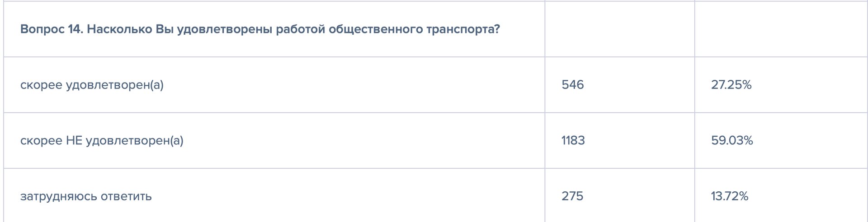The height and width of the screenshot is (222, 868).
Task: Click the question 14 header text
Action: [260, 30]
